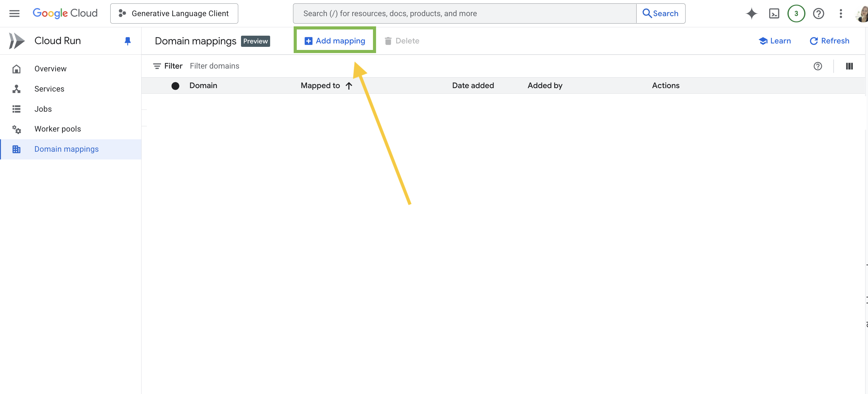Open the three-dot settings menu in top bar
Viewport: 868px width, 394px height.
pyautogui.click(x=840, y=13)
